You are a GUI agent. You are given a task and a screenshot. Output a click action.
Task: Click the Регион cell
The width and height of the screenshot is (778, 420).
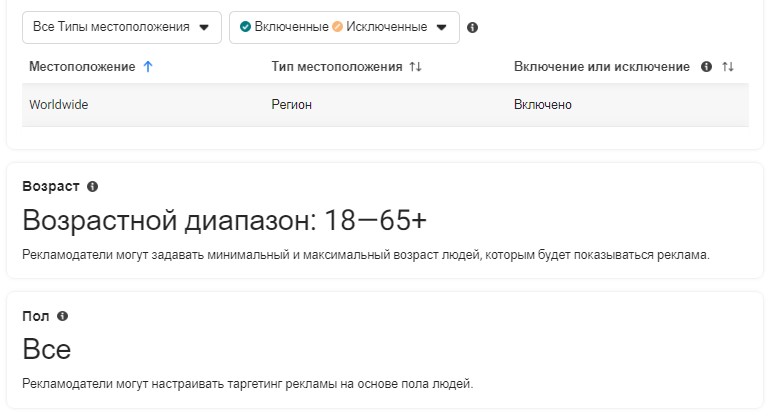click(x=292, y=105)
